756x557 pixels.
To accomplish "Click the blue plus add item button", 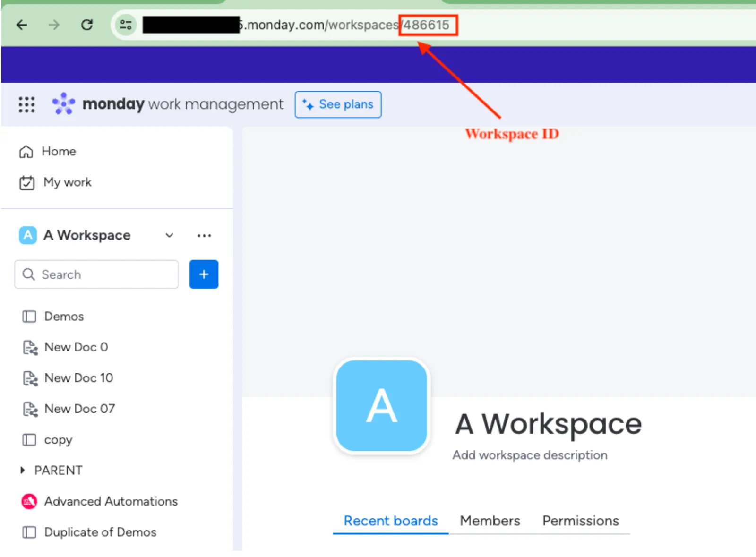I will [x=204, y=274].
